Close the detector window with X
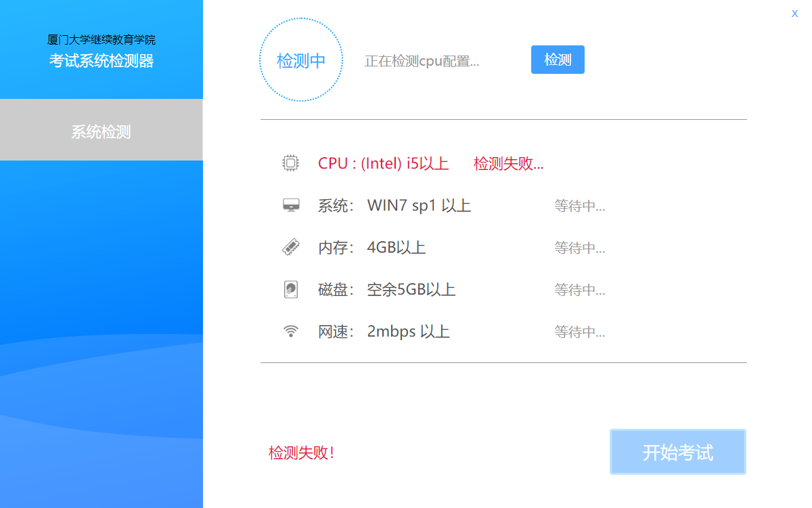 (x=794, y=14)
